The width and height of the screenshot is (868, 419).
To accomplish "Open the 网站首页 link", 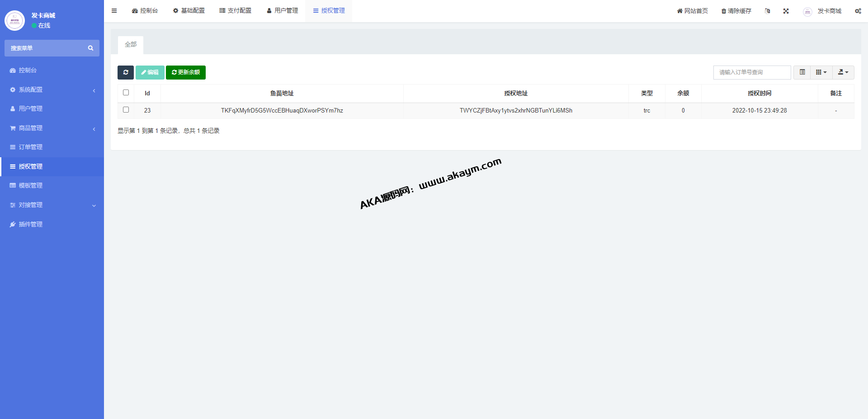I will tap(692, 11).
